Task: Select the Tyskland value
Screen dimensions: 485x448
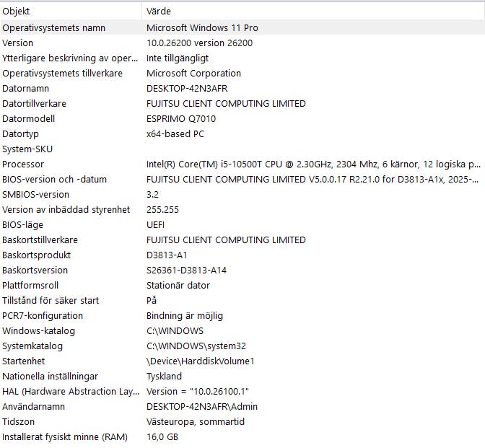Action: click(x=165, y=377)
